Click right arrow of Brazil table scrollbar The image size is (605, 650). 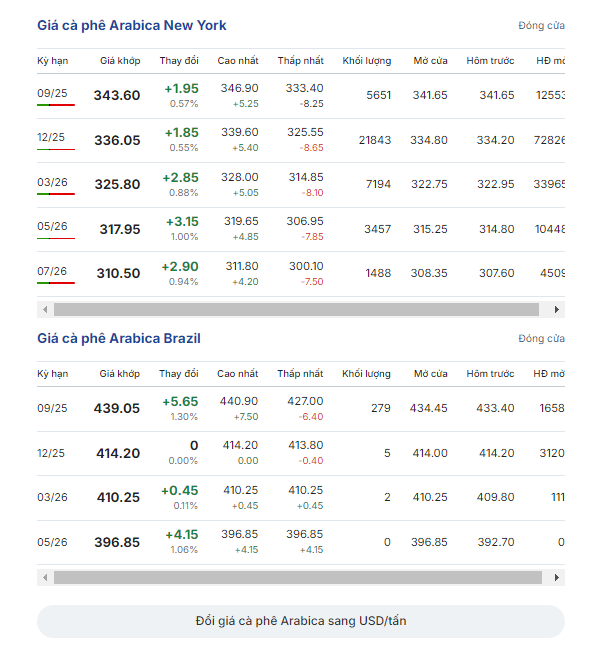[x=557, y=577]
